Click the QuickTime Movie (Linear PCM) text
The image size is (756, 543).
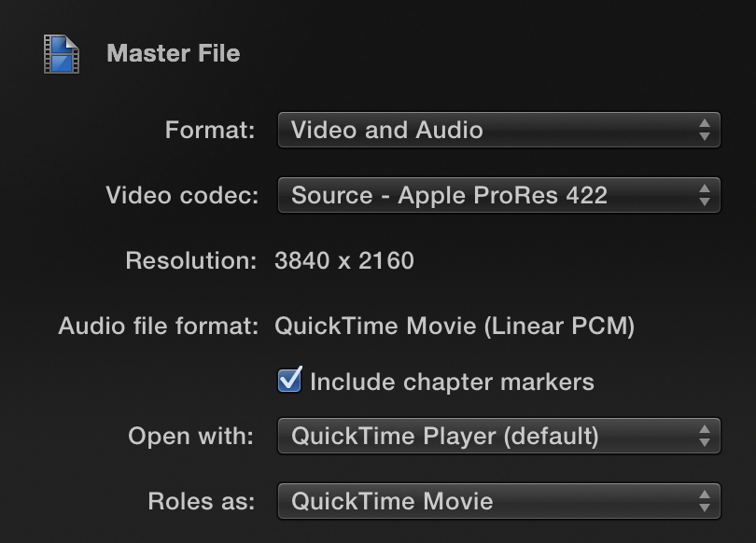(x=455, y=327)
